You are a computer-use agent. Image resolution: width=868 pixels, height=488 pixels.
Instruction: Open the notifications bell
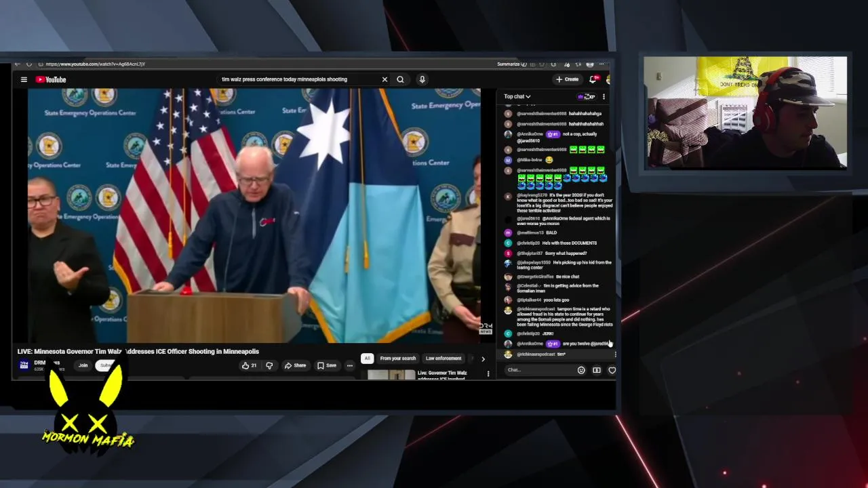[x=594, y=79]
